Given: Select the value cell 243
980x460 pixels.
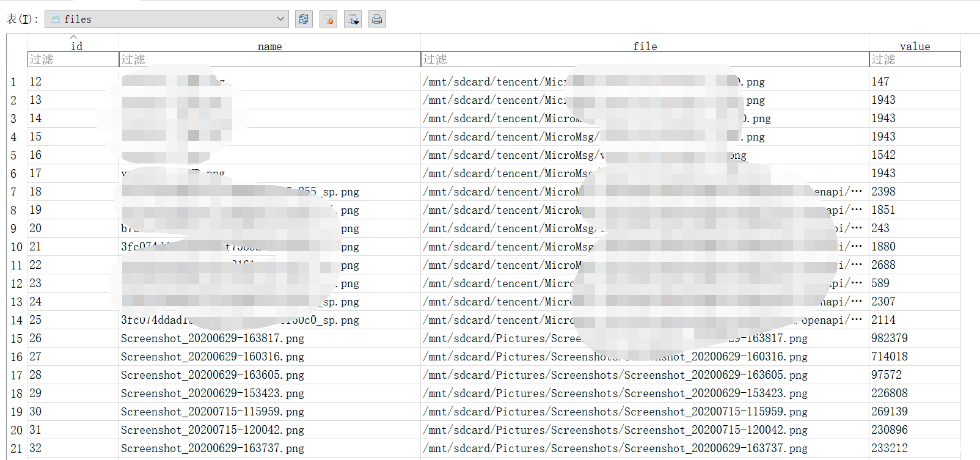Looking at the screenshot, I should [x=915, y=228].
